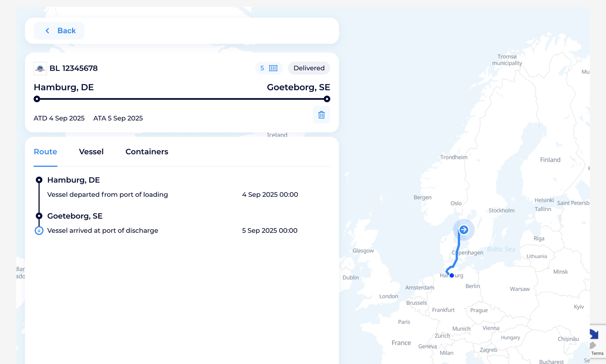Click the Delivered status badge
The image size is (606, 364).
(x=309, y=68)
